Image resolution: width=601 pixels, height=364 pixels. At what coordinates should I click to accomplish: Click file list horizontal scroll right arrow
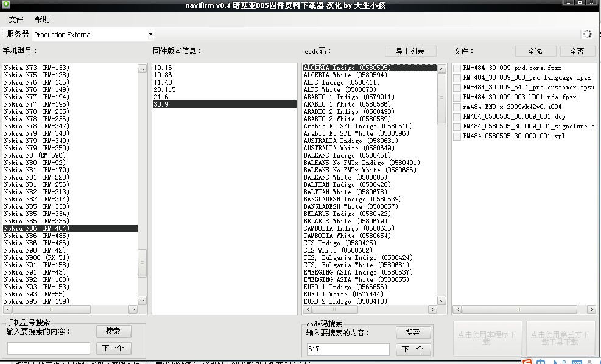pyautogui.click(x=591, y=309)
